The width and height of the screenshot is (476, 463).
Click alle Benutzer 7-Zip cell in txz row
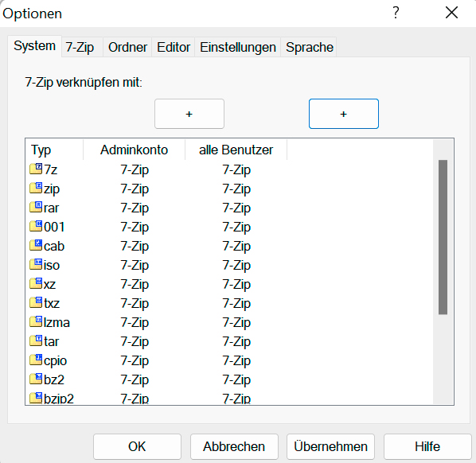pos(236,304)
